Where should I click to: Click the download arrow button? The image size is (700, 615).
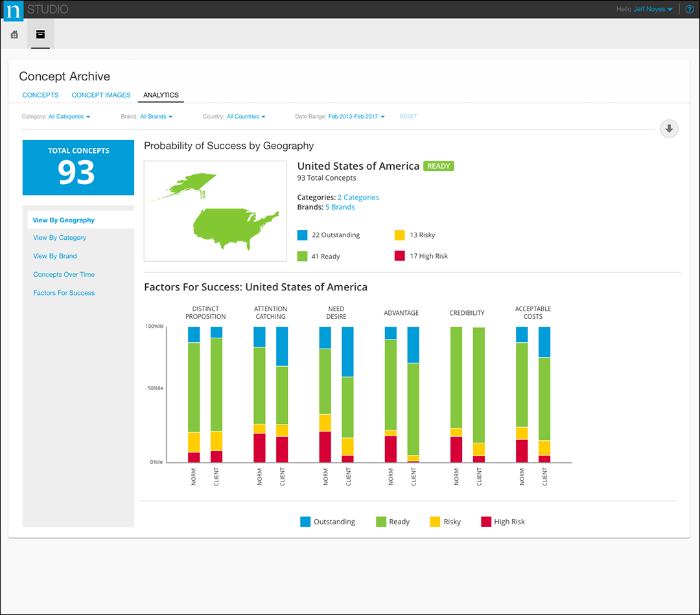[x=669, y=129]
